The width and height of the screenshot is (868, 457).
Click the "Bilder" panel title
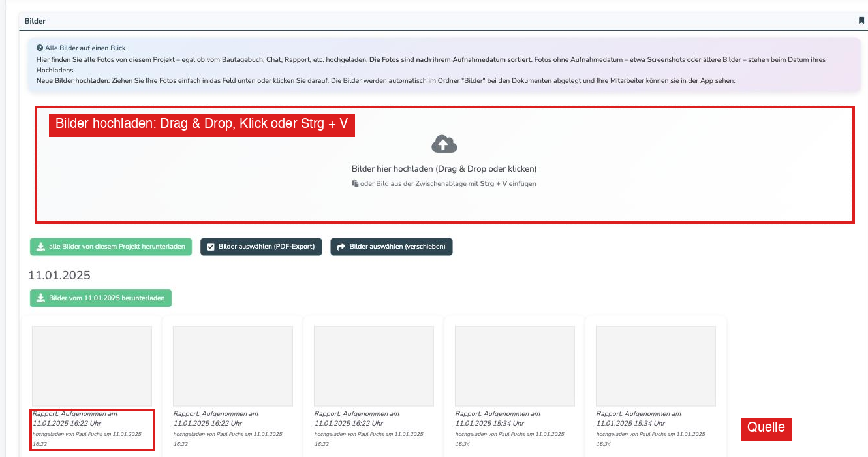[35, 21]
